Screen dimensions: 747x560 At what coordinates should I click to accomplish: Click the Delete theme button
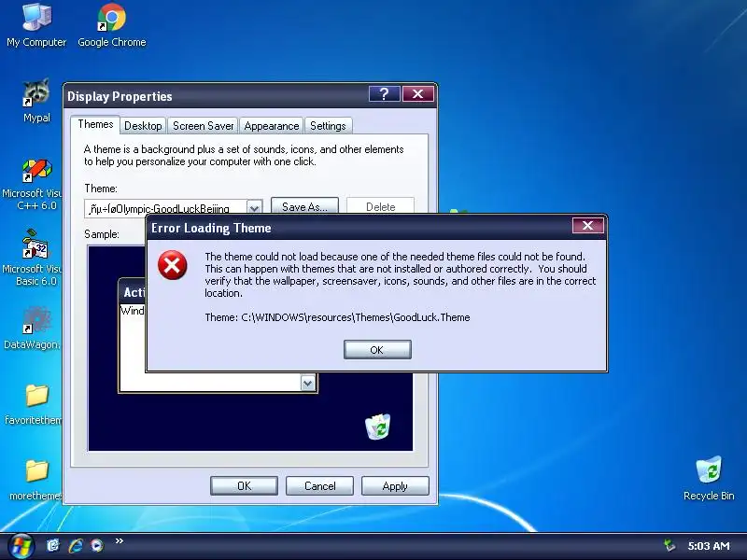click(x=380, y=206)
